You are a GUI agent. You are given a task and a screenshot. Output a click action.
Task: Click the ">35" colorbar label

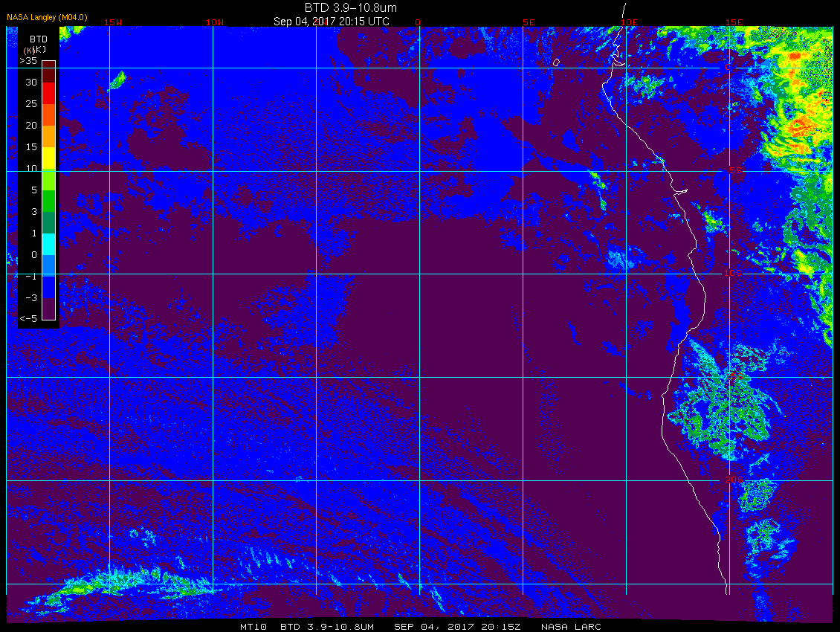28,60
